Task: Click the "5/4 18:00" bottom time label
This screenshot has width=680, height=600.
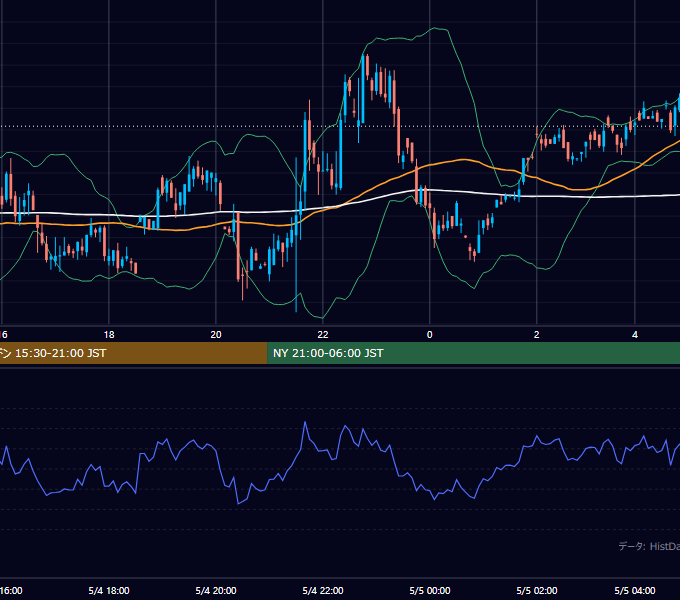Action: [109, 590]
